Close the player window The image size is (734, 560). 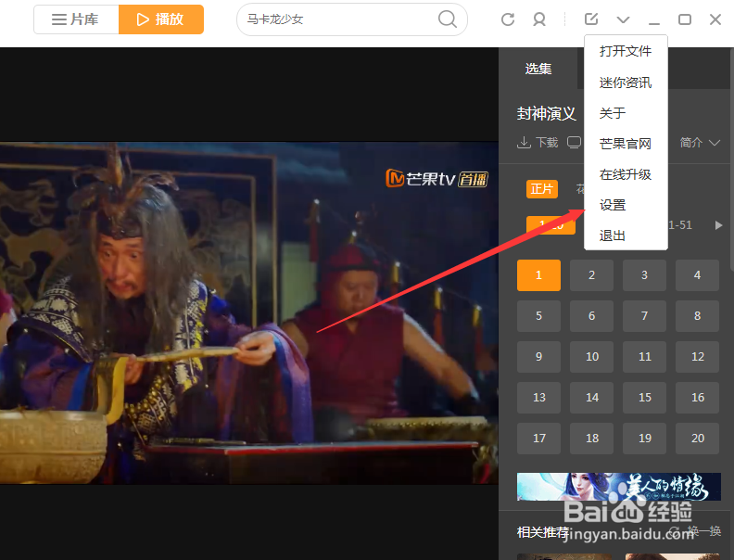click(715, 19)
